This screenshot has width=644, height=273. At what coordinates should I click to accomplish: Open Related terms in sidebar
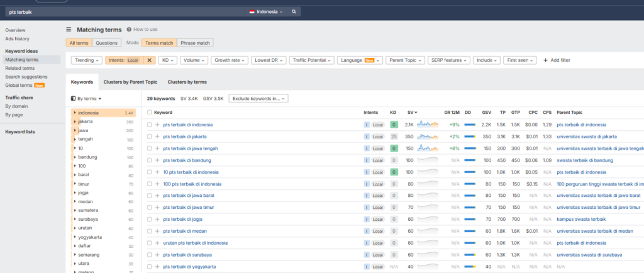[x=19, y=68]
